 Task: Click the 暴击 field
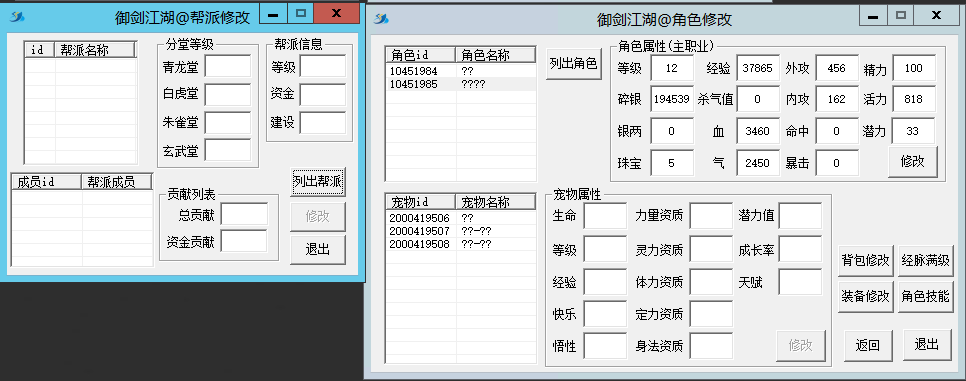(x=837, y=163)
